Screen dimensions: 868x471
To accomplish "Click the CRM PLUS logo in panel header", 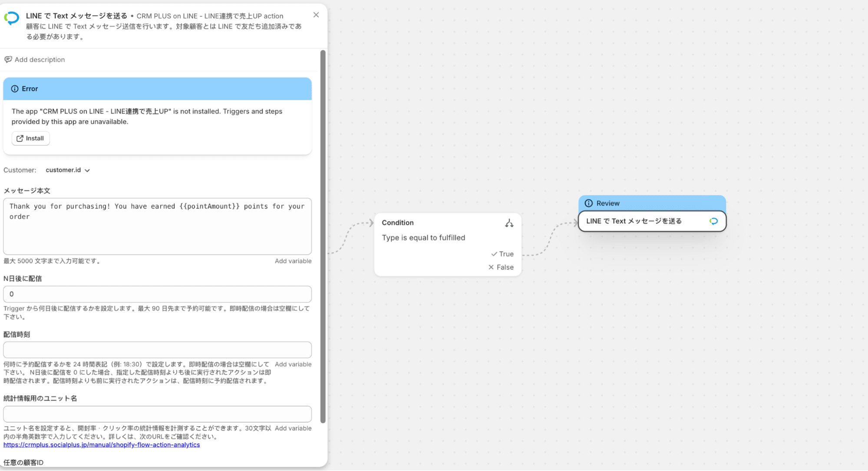I will click(x=12, y=18).
